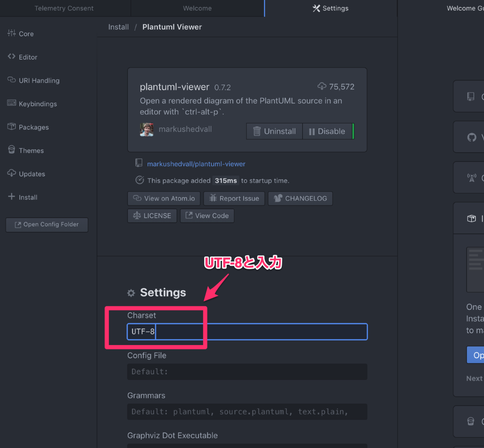
Task: Click the URI Handling link icon
Action: click(x=11, y=80)
